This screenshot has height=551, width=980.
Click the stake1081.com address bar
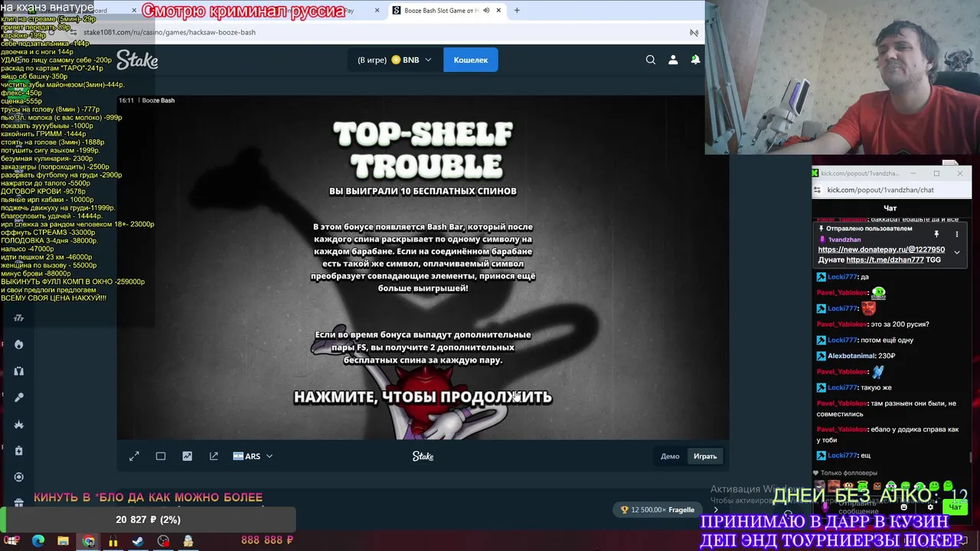tap(383, 32)
